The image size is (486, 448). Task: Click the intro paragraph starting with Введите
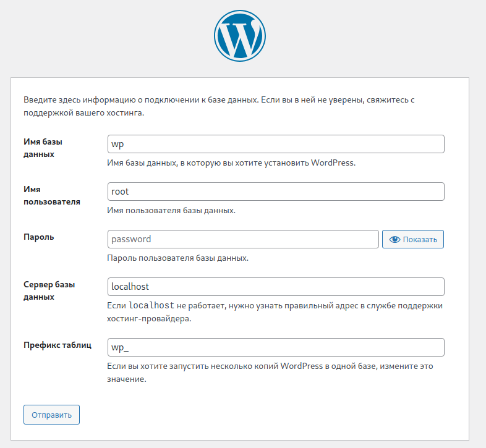[219, 106]
